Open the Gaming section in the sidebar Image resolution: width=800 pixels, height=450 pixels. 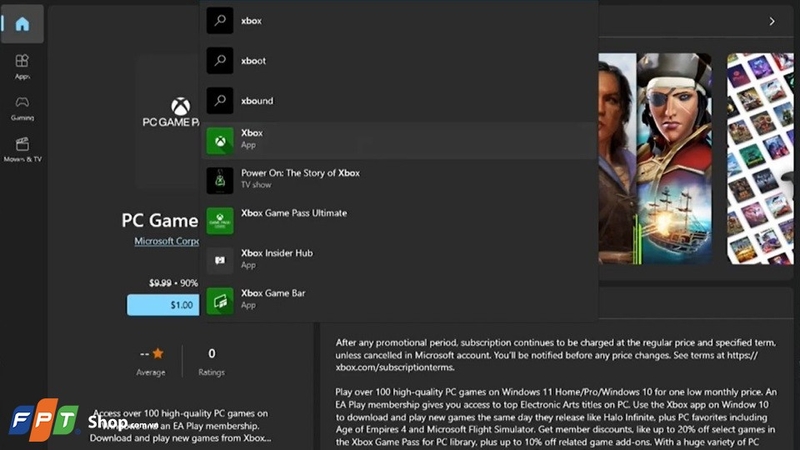[22, 108]
